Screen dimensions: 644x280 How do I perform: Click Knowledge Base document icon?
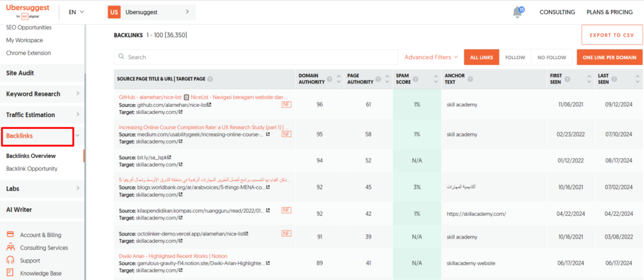tap(11, 272)
